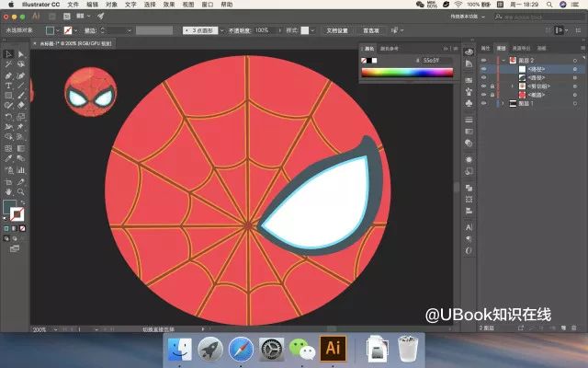
Task: Toggle visibility of the clipping group sublayer
Action: point(484,86)
